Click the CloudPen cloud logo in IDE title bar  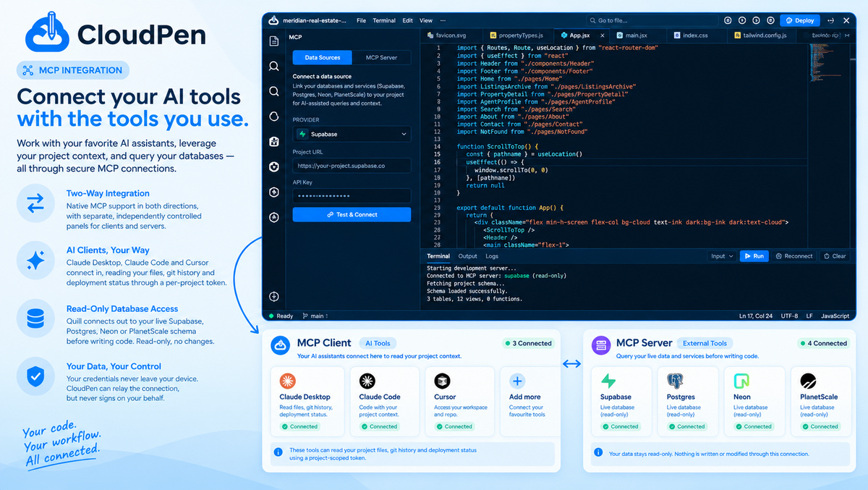274,20
